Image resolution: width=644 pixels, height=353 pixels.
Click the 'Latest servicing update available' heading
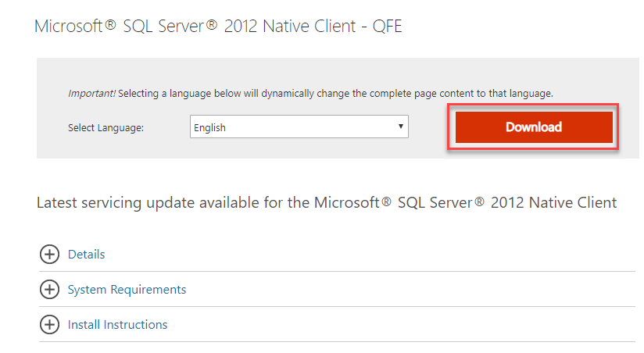coord(174,203)
